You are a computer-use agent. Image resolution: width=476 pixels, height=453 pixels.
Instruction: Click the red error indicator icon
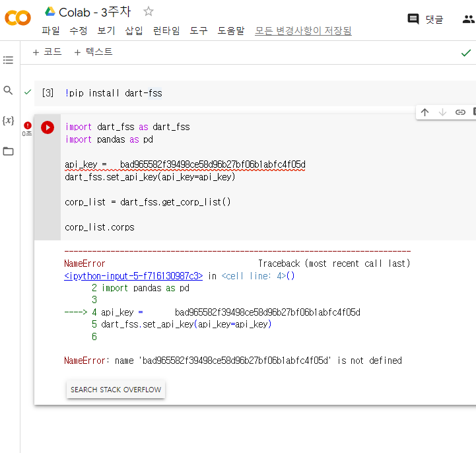pyautogui.click(x=28, y=125)
